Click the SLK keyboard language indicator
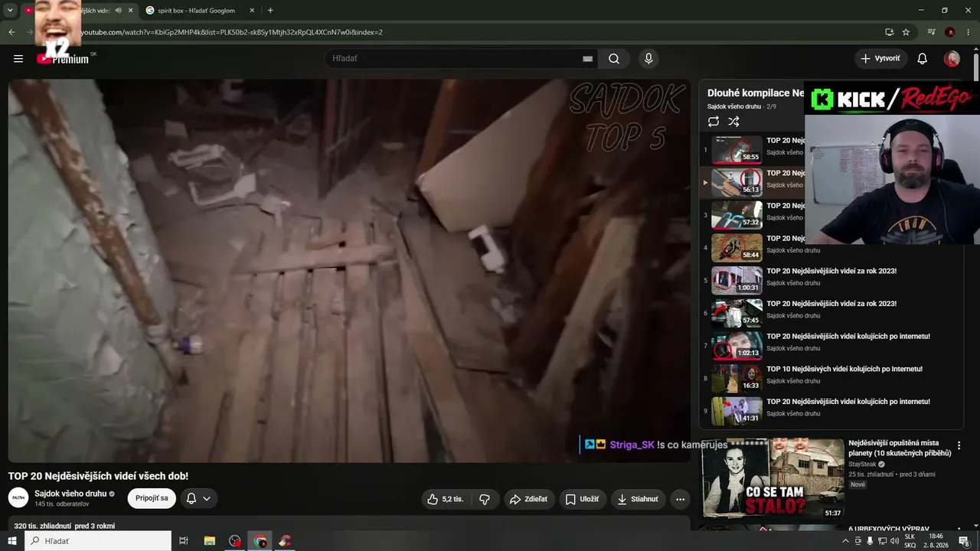Image resolution: width=980 pixels, height=551 pixels. pyautogui.click(x=910, y=536)
